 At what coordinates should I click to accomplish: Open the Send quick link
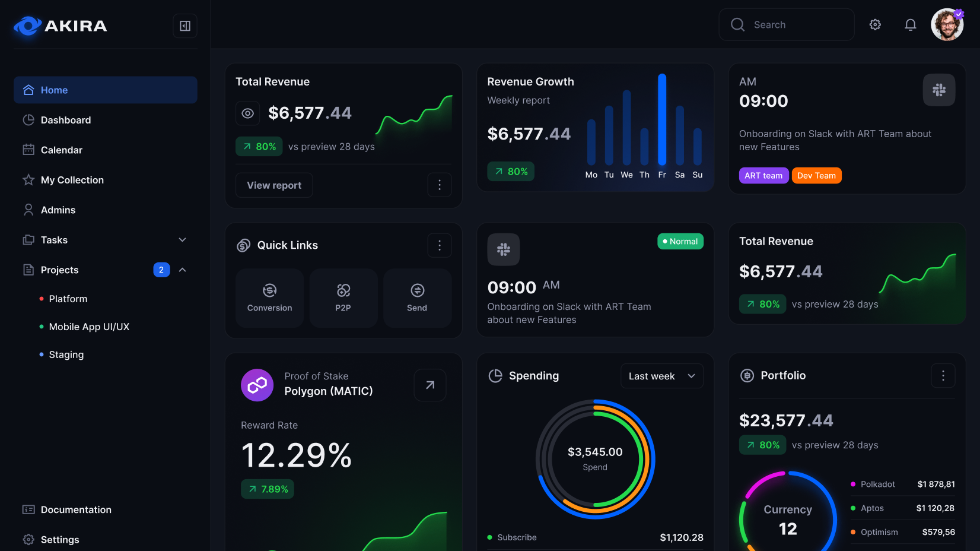[418, 298]
